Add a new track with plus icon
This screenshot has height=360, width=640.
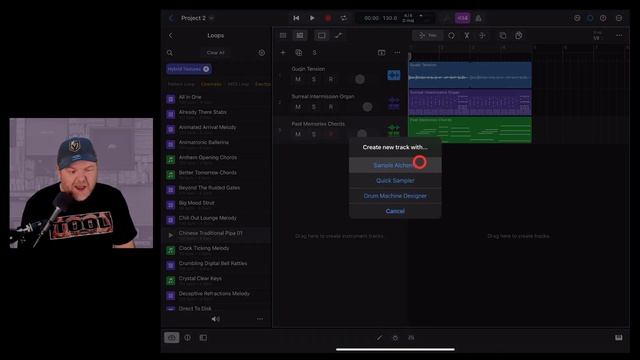(x=283, y=53)
